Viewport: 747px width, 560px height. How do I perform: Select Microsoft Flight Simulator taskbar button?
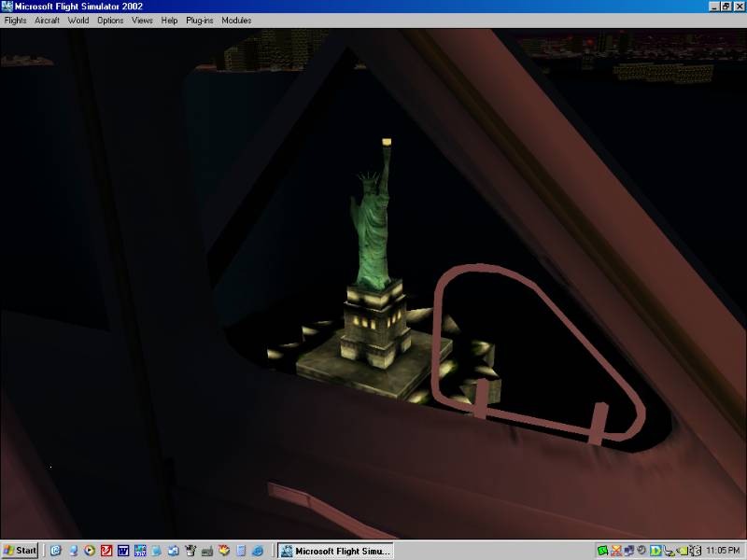tap(336, 551)
